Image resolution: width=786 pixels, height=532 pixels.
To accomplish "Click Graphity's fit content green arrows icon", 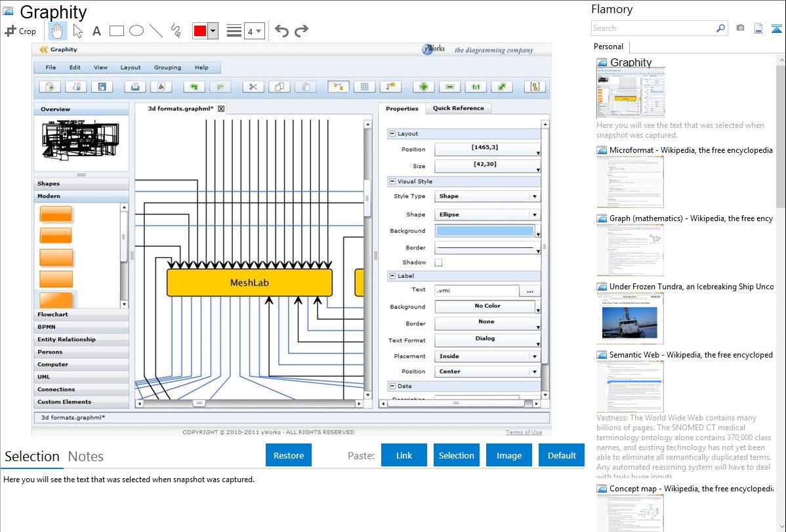I will pos(502,87).
